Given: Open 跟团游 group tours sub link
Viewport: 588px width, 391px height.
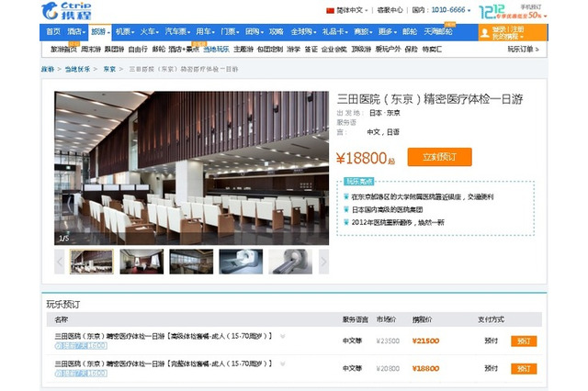Looking at the screenshot, I should (114, 49).
